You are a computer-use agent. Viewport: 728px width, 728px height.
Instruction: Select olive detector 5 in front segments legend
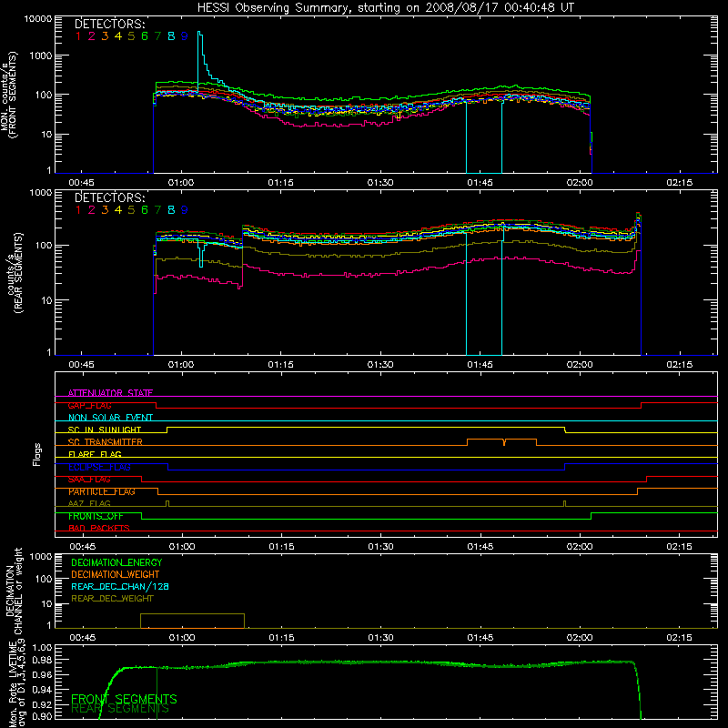point(131,36)
